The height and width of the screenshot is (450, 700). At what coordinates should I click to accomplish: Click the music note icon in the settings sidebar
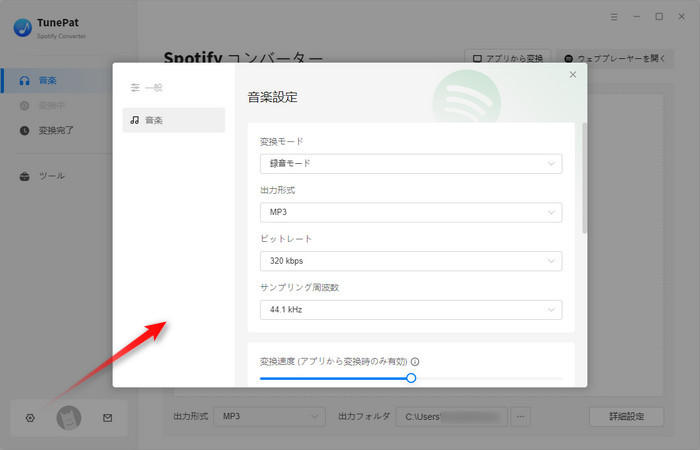coord(134,120)
